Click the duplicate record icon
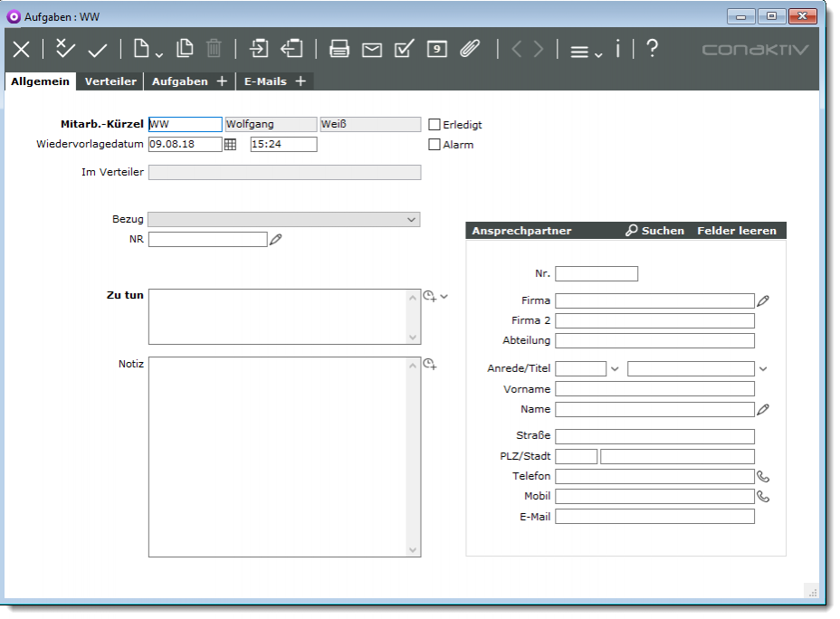 click(185, 49)
